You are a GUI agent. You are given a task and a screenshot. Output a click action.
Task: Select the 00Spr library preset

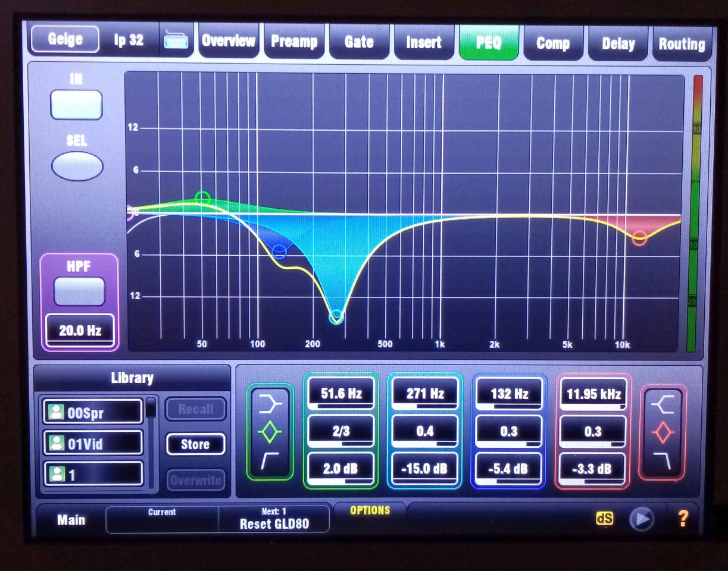[93, 412]
